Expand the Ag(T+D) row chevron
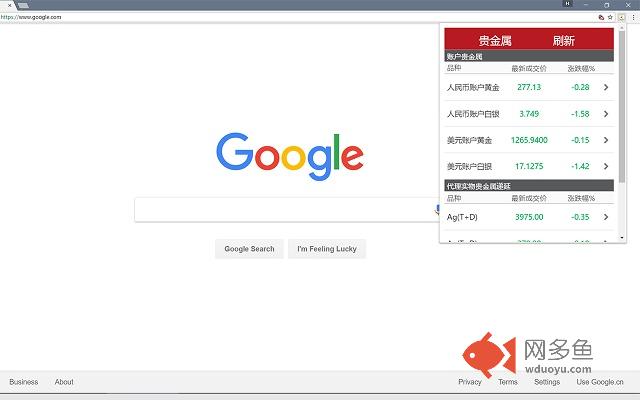 pyautogui.click(x=606, y=217)
